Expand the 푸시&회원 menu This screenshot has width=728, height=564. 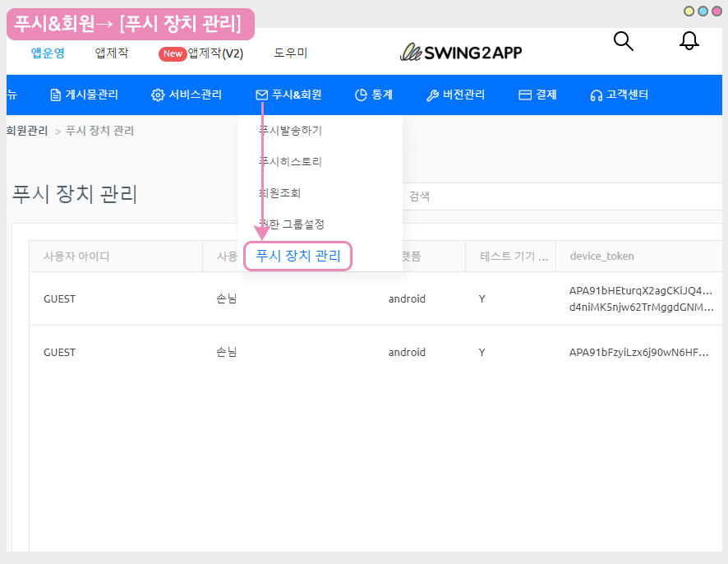coord(288,95)
